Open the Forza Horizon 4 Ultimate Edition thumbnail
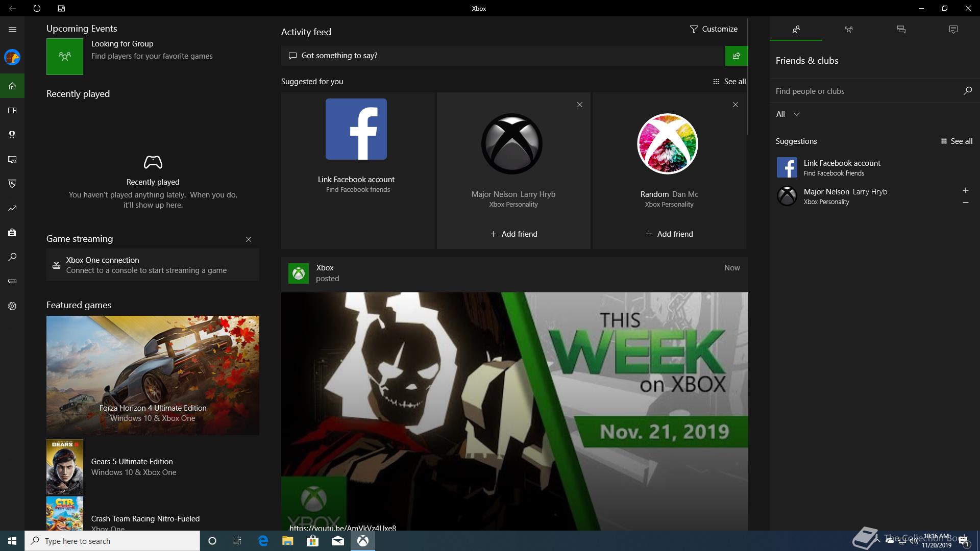Screen dimensions: 980x551 153,375
